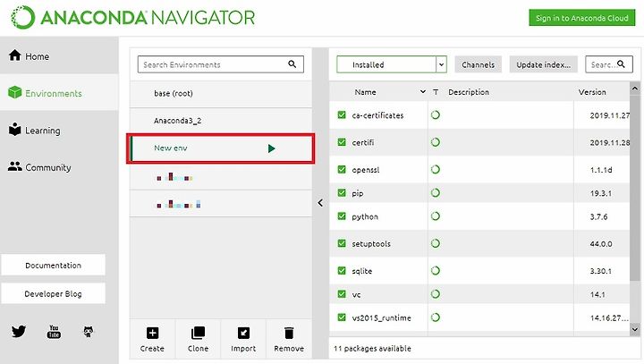The image size is (644, 364).
Task: Click the package list scrollbar thumb
Action: (634, 188)
